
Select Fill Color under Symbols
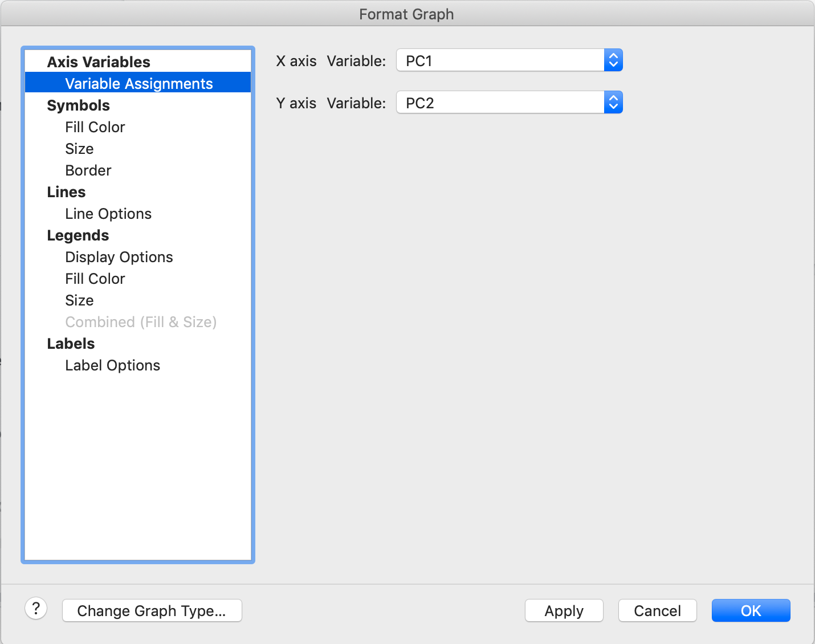click(x=95, y=127)
